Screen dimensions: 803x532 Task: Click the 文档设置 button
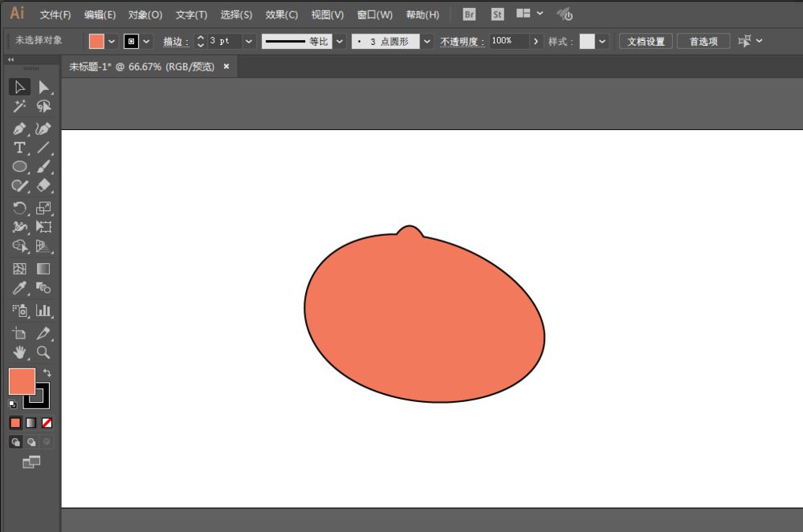(x=645, y=41)
